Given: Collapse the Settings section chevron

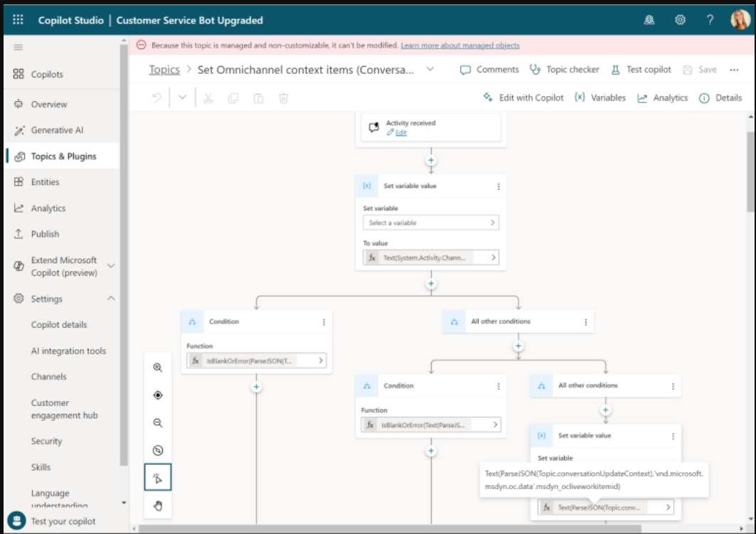Looking at the screenshot, I should [111, 299].
